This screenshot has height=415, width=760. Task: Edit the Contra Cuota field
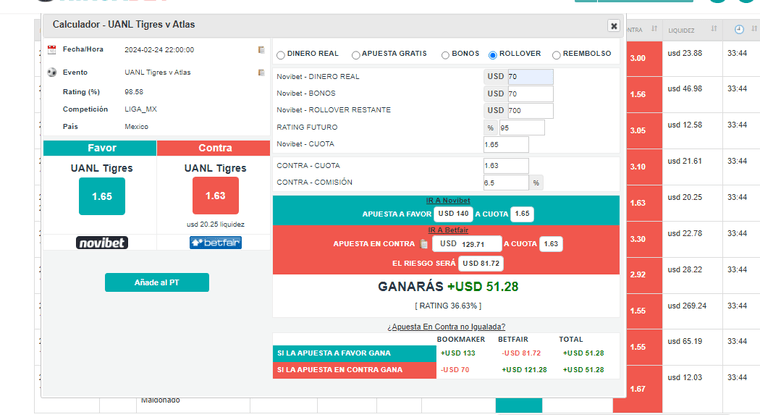click(506, 166)
